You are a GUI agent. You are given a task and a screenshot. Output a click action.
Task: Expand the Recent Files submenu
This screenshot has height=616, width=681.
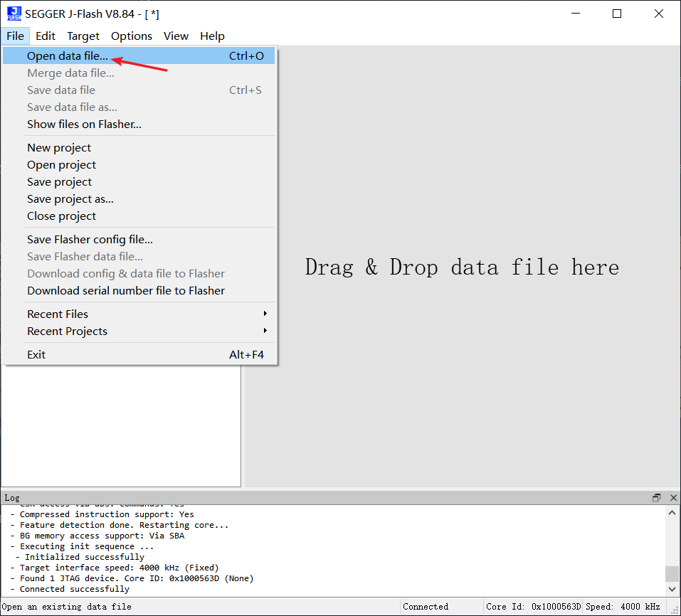[x=139, y=314]
